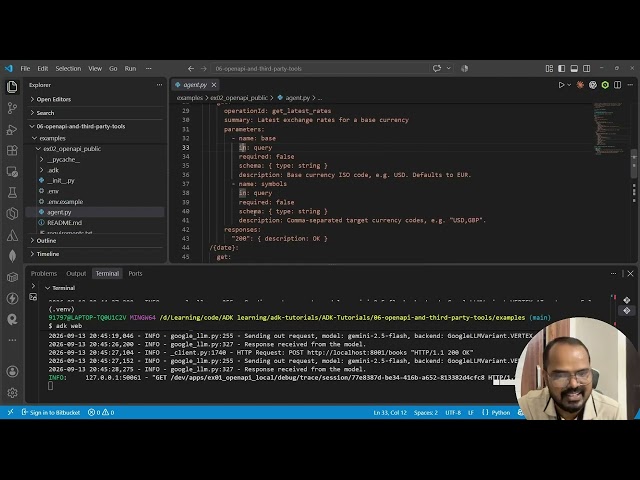The image size is (640, 480).
Task: Toggle the secondary side bar
Action: click(587, 69)
